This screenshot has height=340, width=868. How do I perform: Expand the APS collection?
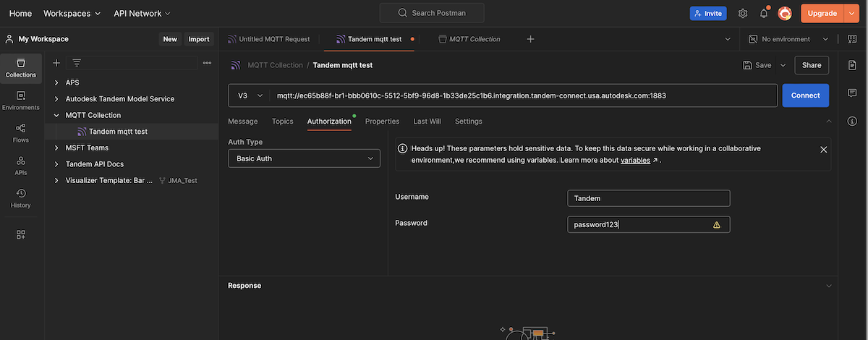click(x=56, y=82)
